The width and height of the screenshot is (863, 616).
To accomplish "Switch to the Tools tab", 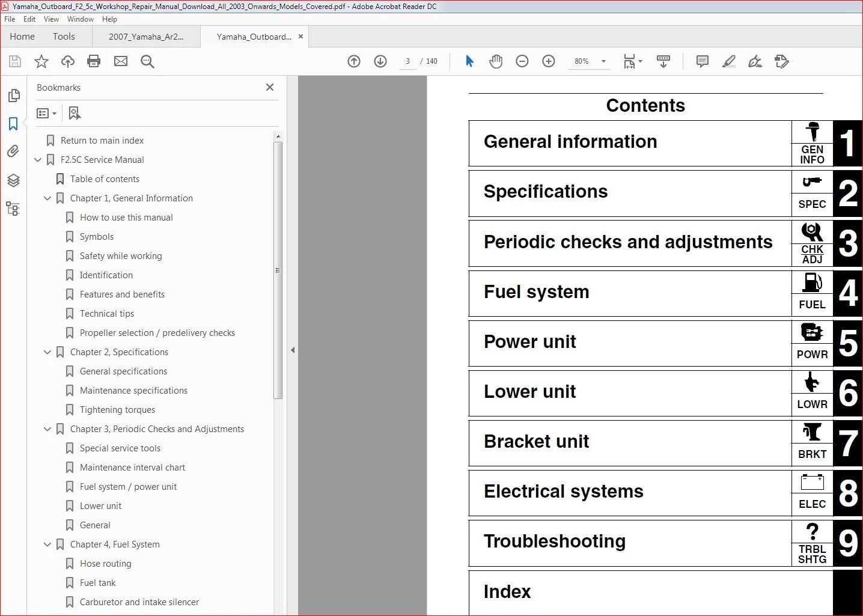I will pos(64,37).
